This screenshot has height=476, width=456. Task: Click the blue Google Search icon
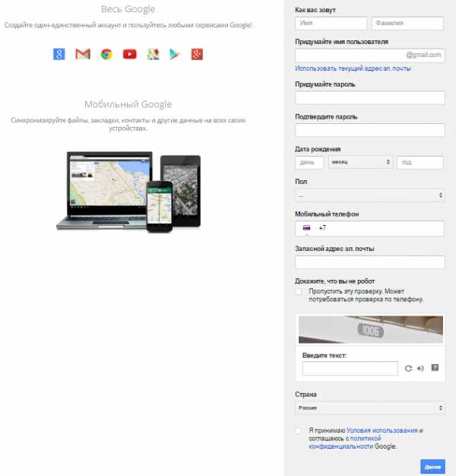59,54
